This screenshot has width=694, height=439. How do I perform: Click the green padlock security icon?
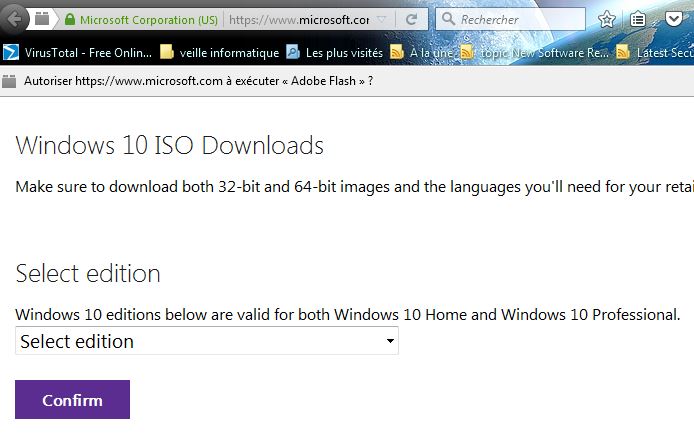70,19
